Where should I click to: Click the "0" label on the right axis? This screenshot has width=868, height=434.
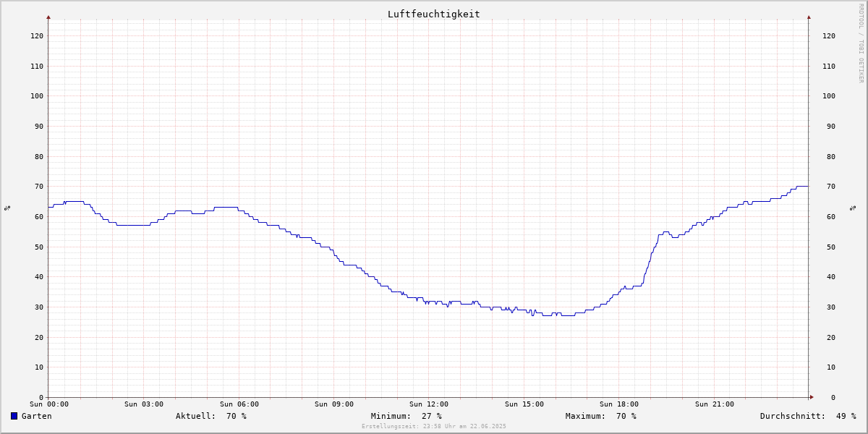[x=833, y=397]
